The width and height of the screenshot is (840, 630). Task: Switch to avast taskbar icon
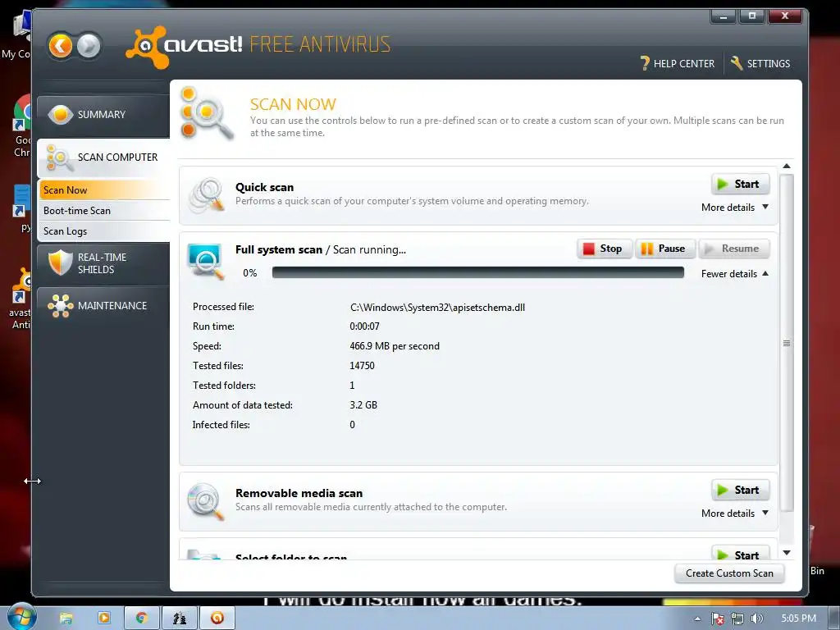click(217, 618)
